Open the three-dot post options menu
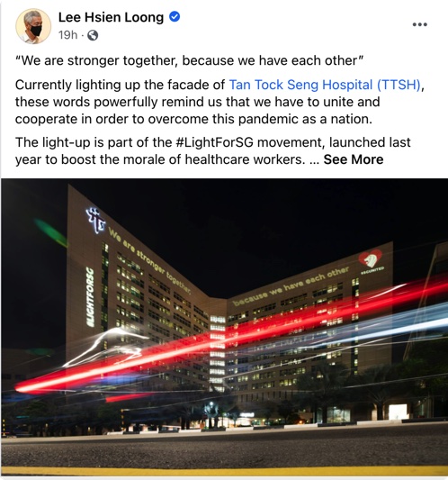 pos(420,24)
